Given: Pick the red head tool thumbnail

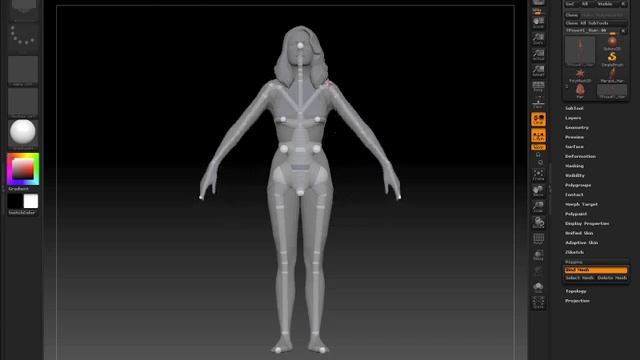Looking at the screenshot, I should tap(580, 91).
